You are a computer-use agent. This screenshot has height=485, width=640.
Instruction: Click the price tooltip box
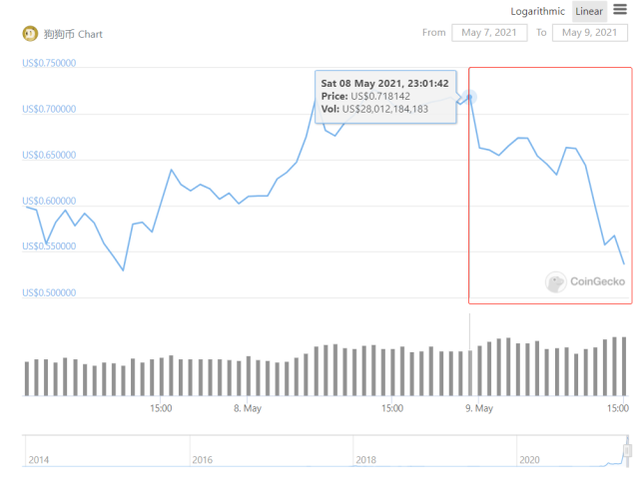386,96
